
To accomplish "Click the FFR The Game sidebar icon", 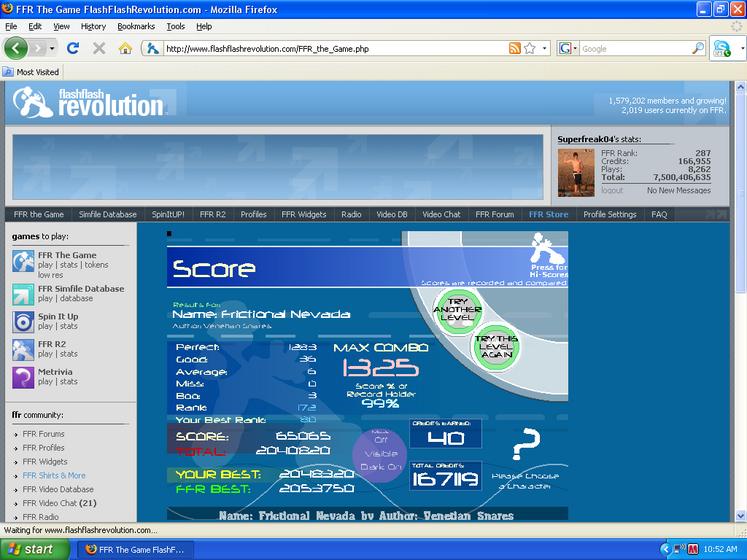I will coord(23,261).
